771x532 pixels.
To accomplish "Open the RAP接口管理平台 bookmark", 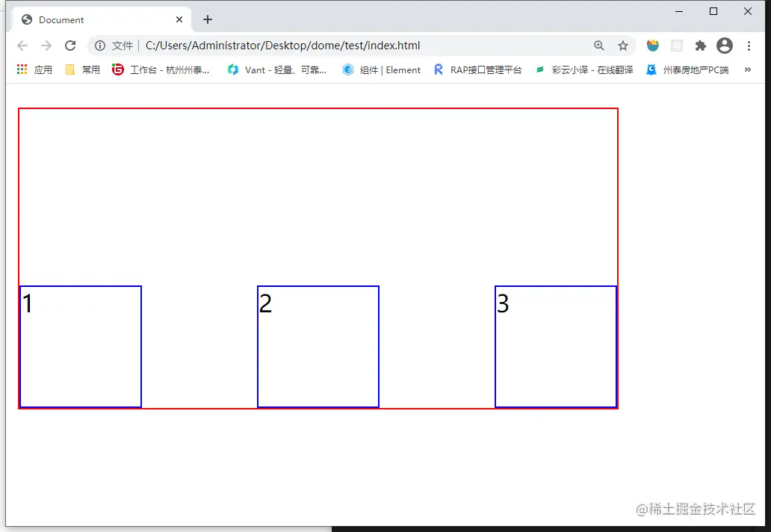I will click(x=477, y=69).
